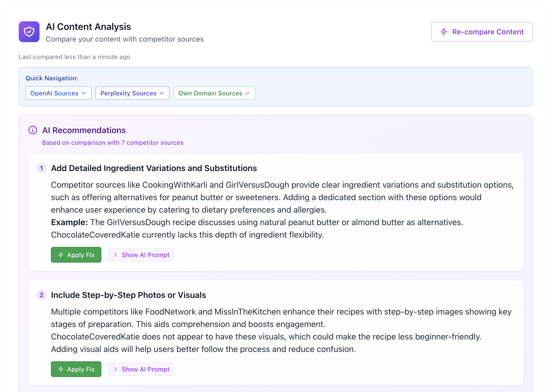
Task: Click the number 2 recommendation badge
Action: click(x=42, y=295)
